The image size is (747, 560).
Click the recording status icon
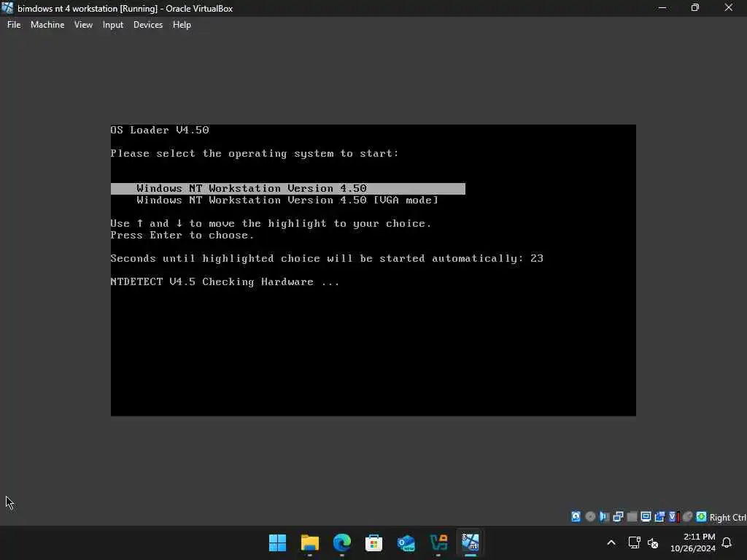click(659, 517)
